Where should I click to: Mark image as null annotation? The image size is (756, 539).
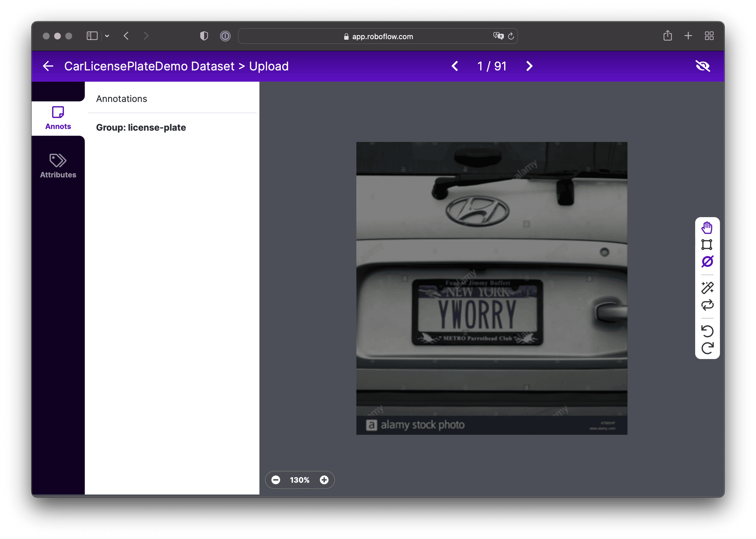[707, 262]
